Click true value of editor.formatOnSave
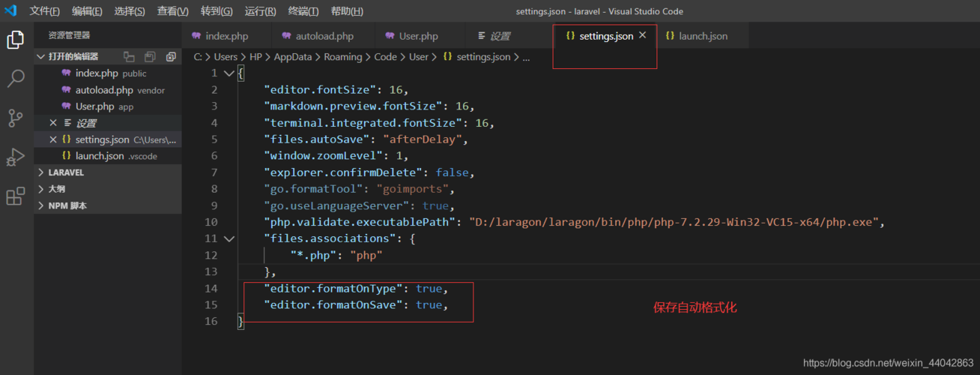Image resolution: width=980 pixels, height=375 pixels. pos(429,304)
